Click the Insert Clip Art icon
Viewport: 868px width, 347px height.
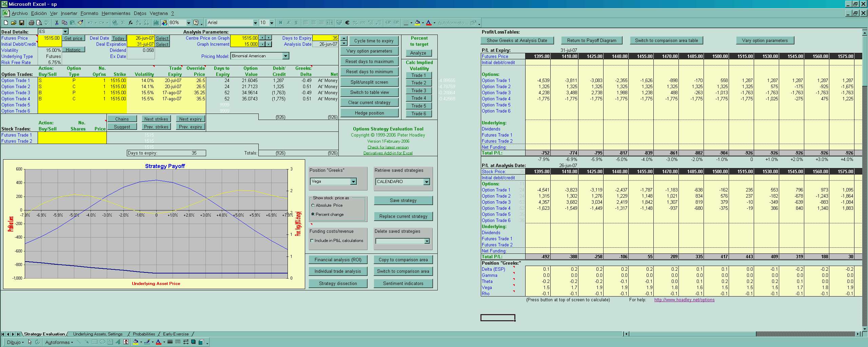point(126,342)
